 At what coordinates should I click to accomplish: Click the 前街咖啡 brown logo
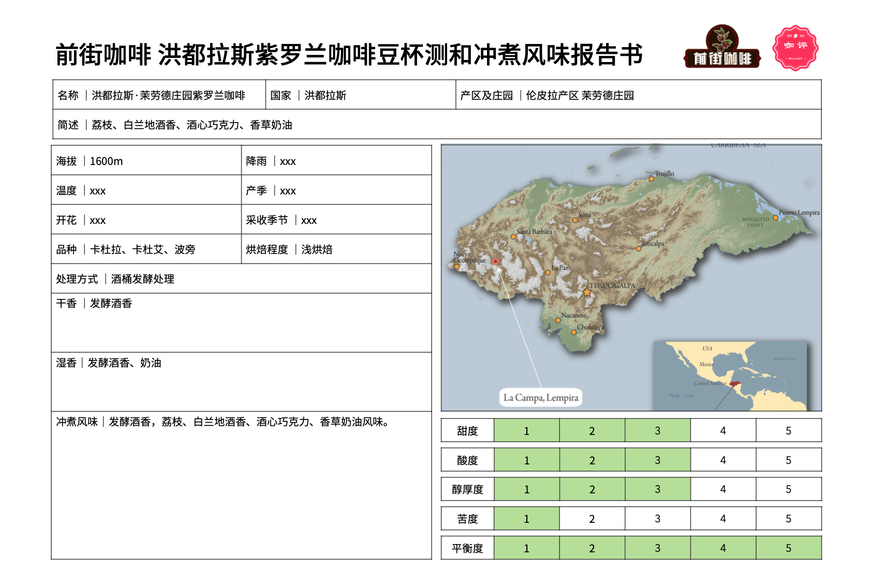pyautogui.click(x=722, y=47)
